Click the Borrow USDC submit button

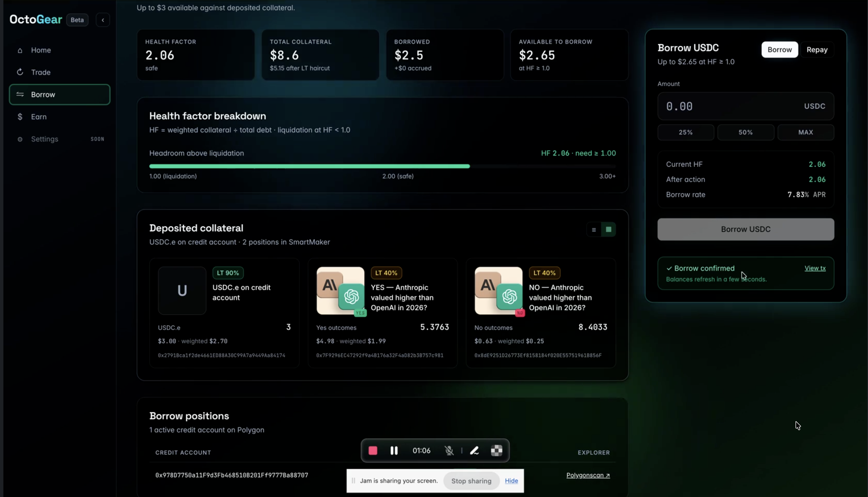coord(746,229)
